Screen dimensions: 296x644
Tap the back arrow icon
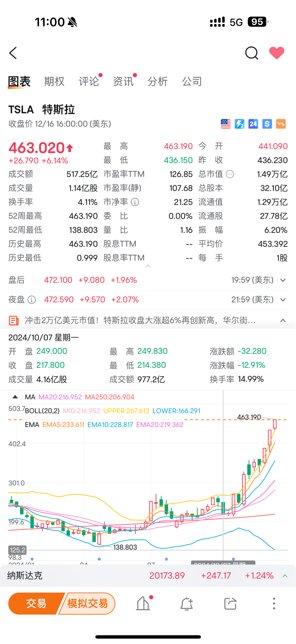point(13,53)
